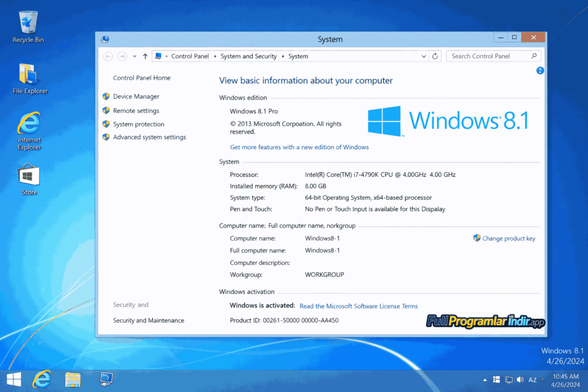Click the blue help question mark icon

(x=540, y=70)
